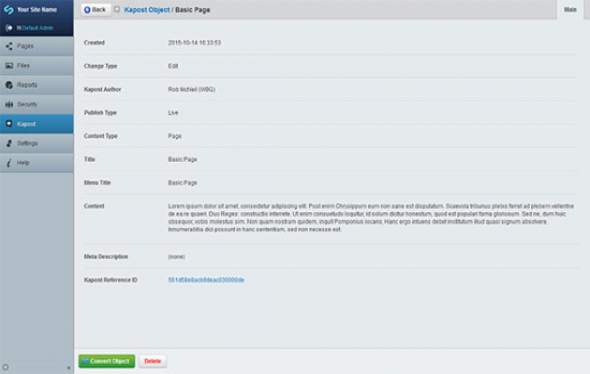Viewport: 590px width, 374px height.
Task: Click the red Delete button
Action: tap(152, 361)
